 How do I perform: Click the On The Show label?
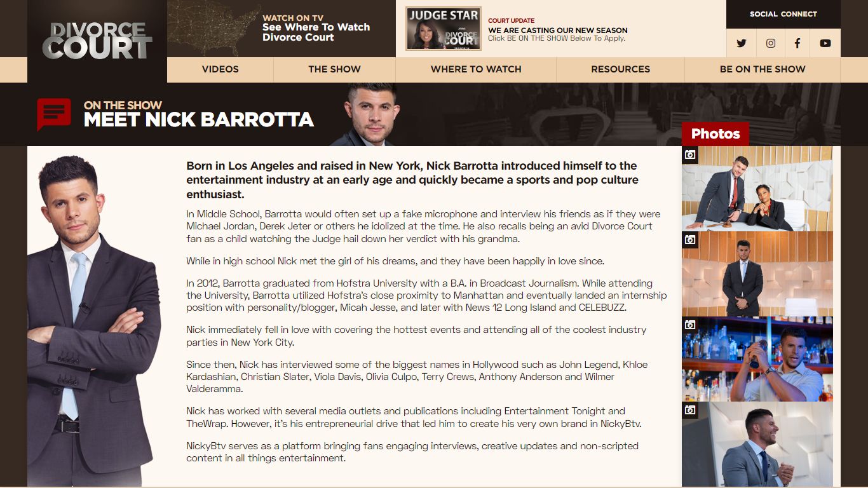tap(123, 105)
